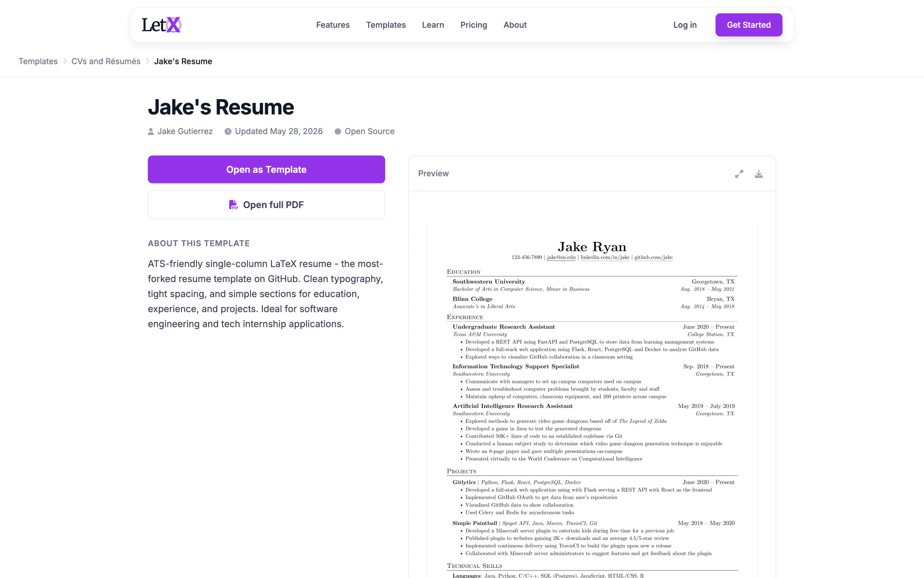Click Gitlytics project title

(x=464, y=482)
